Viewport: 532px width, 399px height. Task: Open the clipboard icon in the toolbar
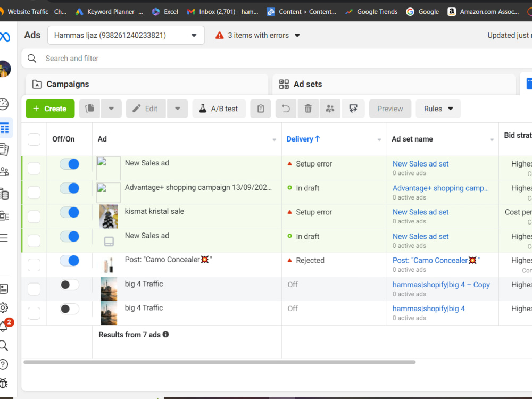261,109
